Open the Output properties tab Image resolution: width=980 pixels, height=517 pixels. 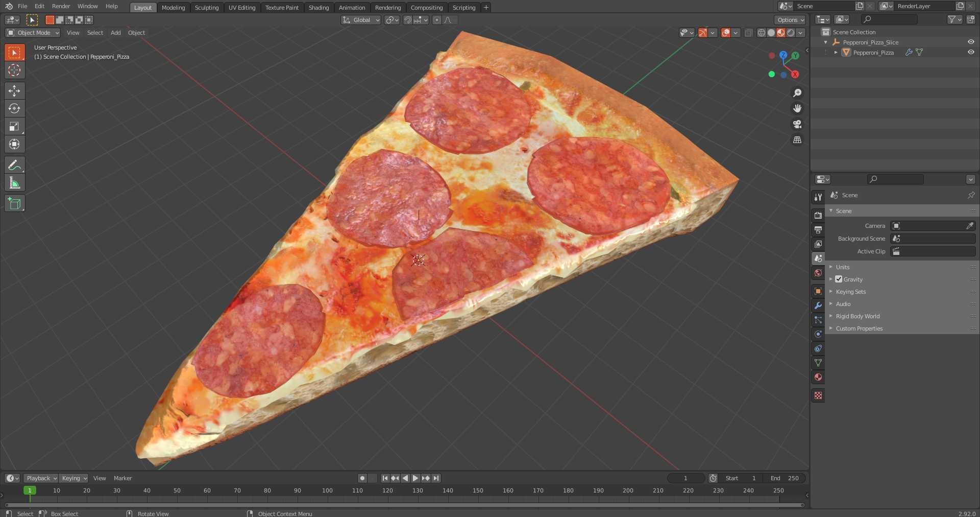tap(818, 230)
